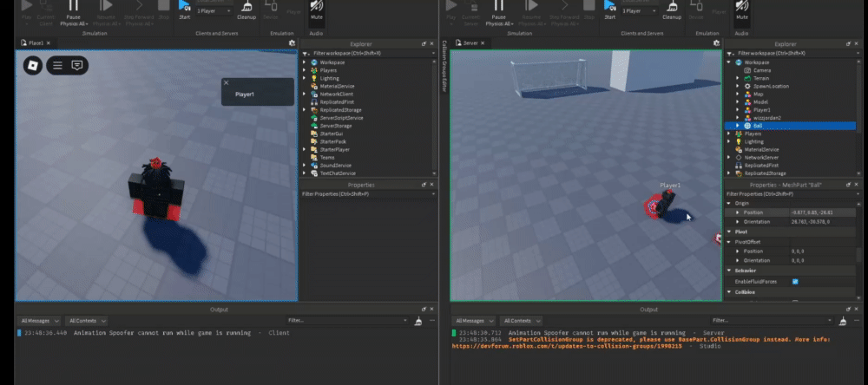Viewport: 868px width, 385px height.
Task: Select ReplicatedStorage in the client Explorer
Action: click(x=339, y=110)
